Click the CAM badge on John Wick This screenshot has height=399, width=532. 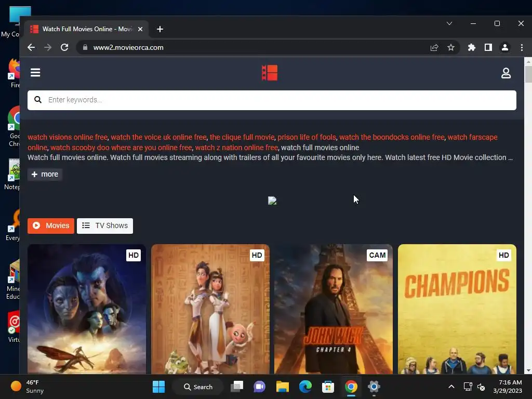(377, 255)
